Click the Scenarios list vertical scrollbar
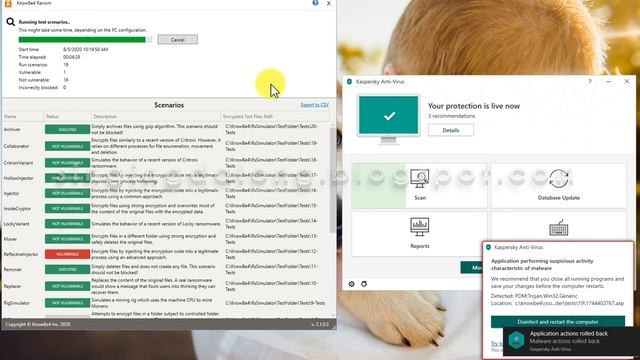Image resolution: width=640 pixels, height=360 pixels. pyautogui.click(x=333, y=180)
